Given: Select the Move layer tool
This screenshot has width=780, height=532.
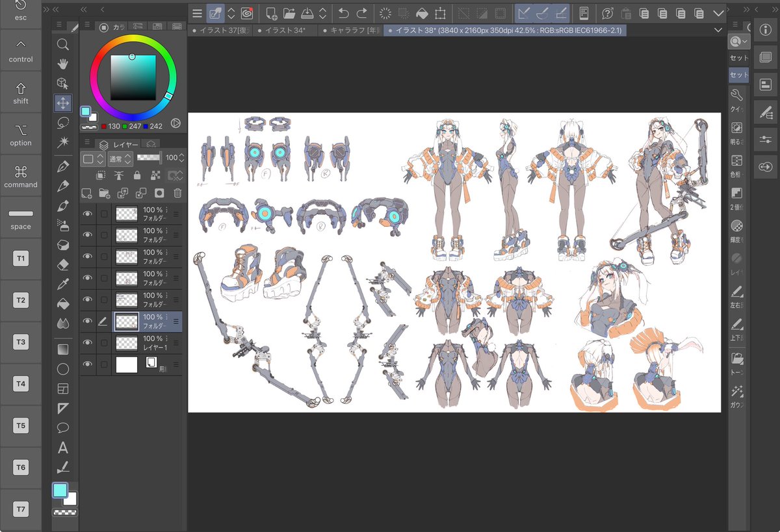Looking at the screenshot, I should tap(63, 103).
